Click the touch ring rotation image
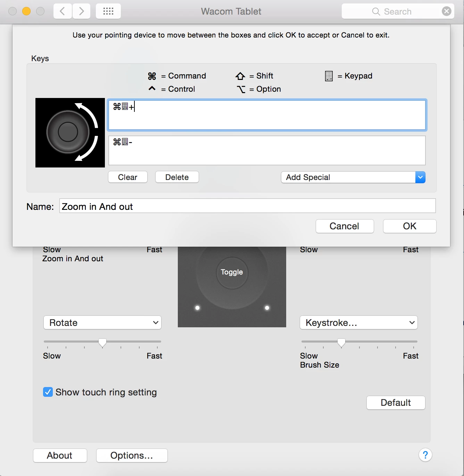Viewport: 464px width, 476px height. pyautogui.click(x=70, y=133)
